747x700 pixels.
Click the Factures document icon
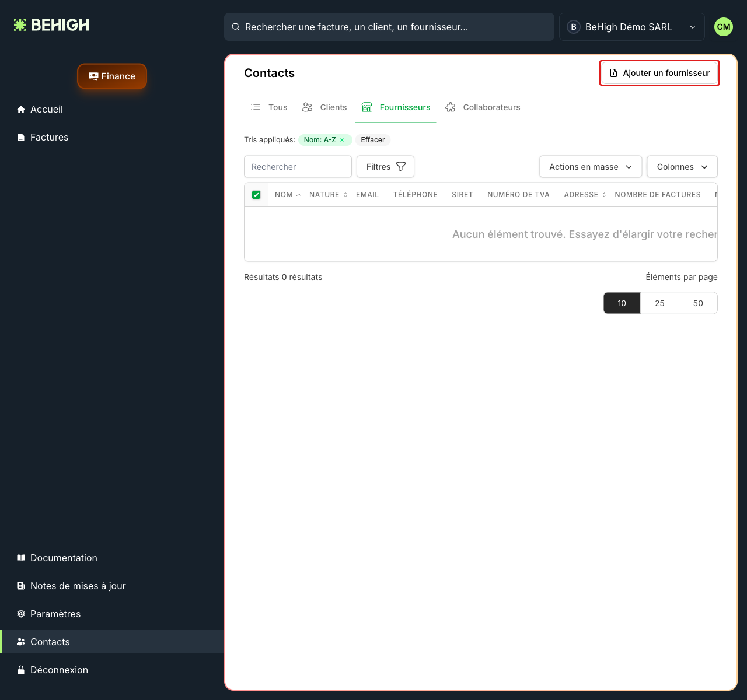click(x=21, y=138)
